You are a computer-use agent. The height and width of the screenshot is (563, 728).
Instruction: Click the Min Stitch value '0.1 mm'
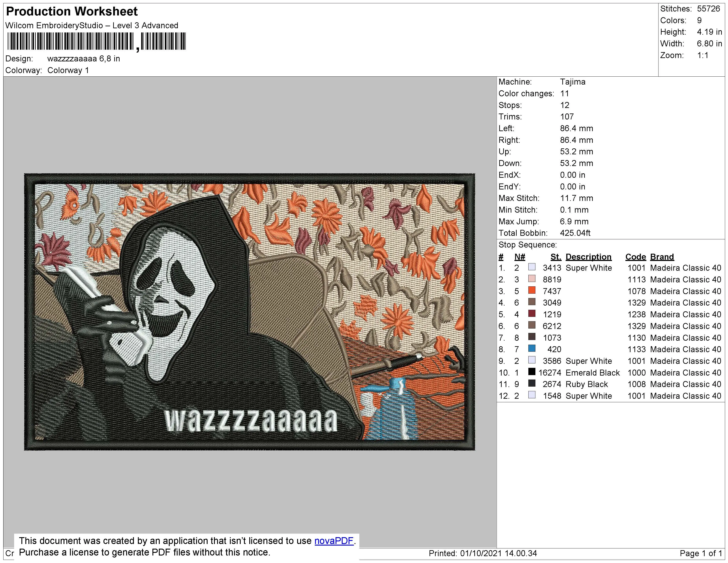[x=574, y=210]
